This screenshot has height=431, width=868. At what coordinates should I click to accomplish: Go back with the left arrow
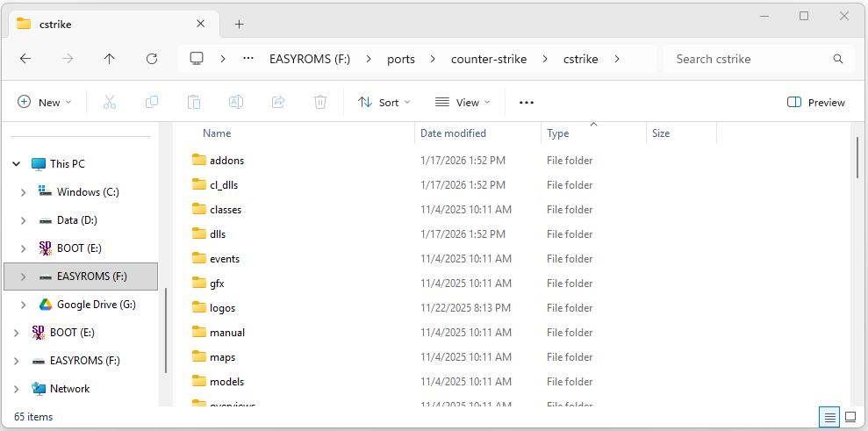coord(25,59)
